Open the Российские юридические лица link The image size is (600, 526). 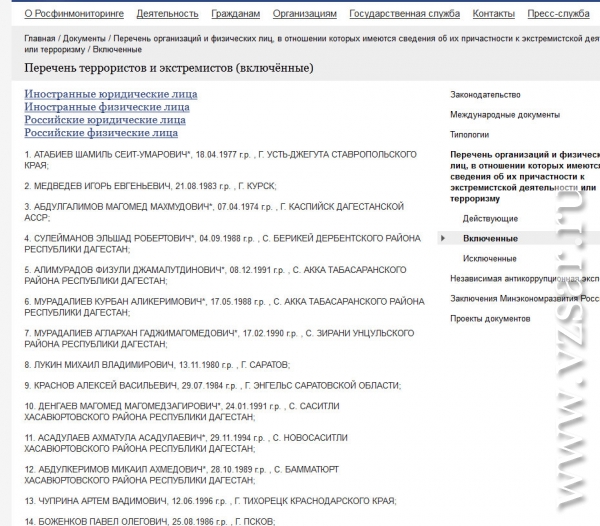[105, 120]
